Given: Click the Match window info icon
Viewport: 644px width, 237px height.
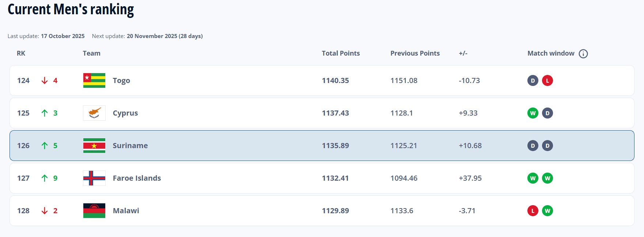Looking at the screenshot, I should click(583, 54).
